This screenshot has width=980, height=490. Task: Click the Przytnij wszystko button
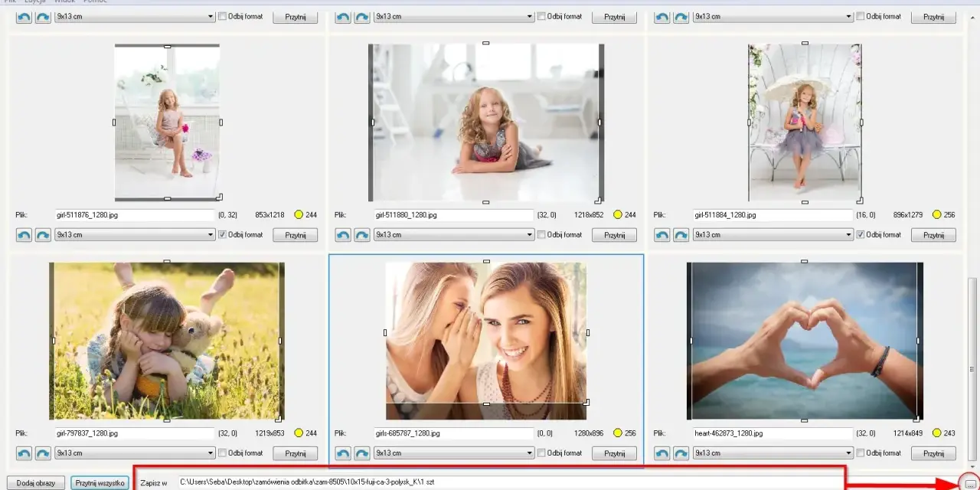click(x=100, y=483)
